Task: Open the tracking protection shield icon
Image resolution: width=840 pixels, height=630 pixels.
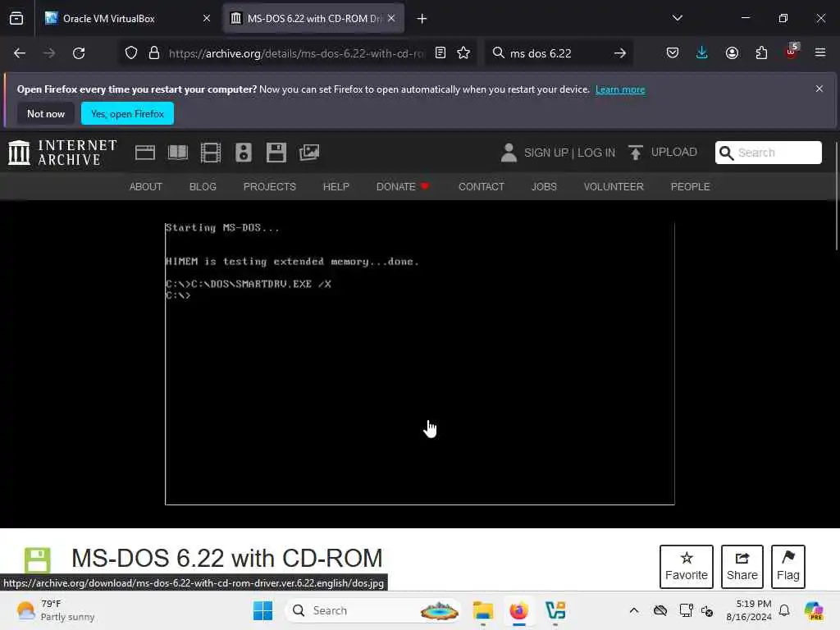Action: coord(131,53)
